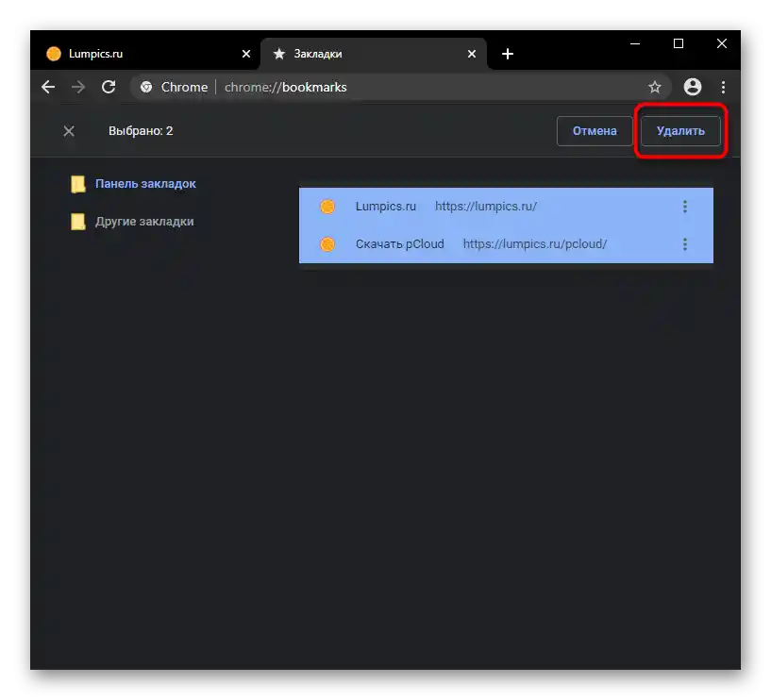Minimize the Chrome window

(635, 43)
